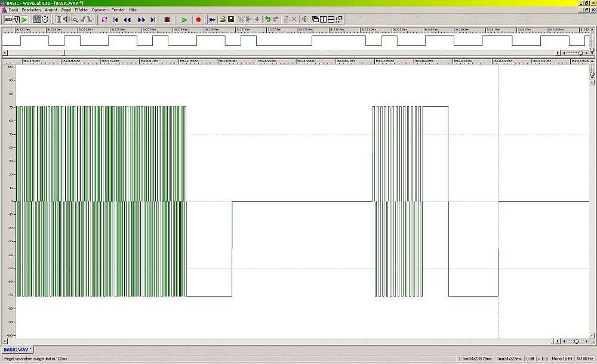This screenshot has width=597, height=364.
Task: Click the 'Pegel verändern' status message
Action: (x=36, y=359)
